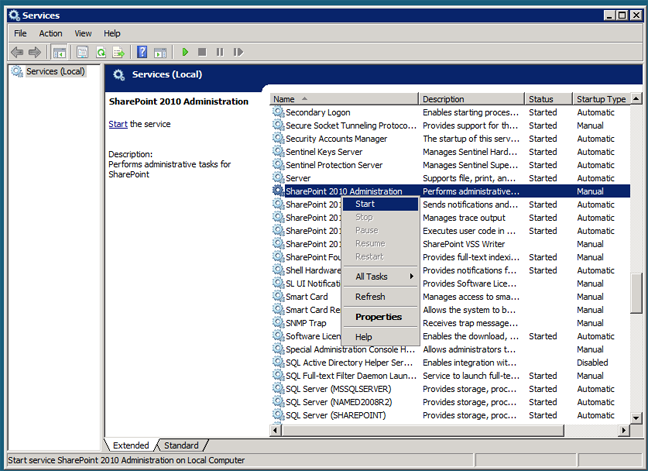Click the green Refresh toolbar icon

click(x=101, y=52)
